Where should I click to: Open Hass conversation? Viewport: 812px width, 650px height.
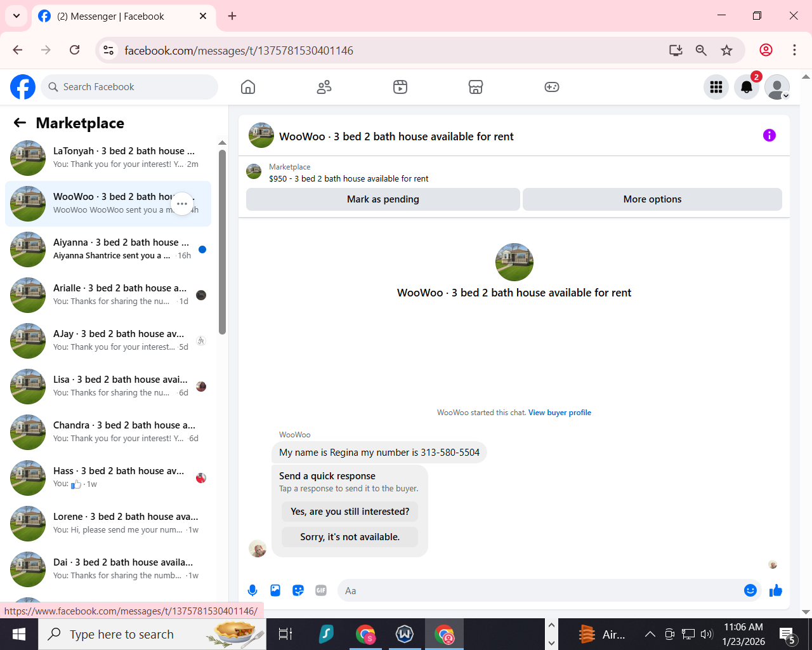(x=108, y=478)
